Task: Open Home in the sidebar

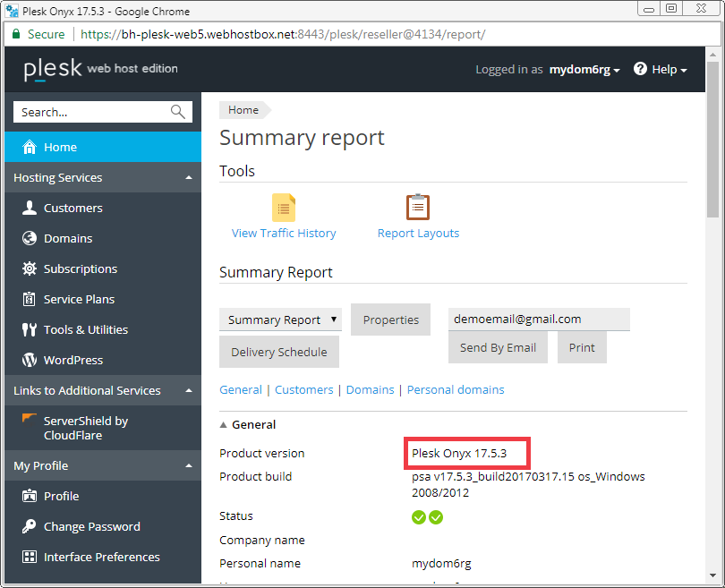Action: click(103, 147)
